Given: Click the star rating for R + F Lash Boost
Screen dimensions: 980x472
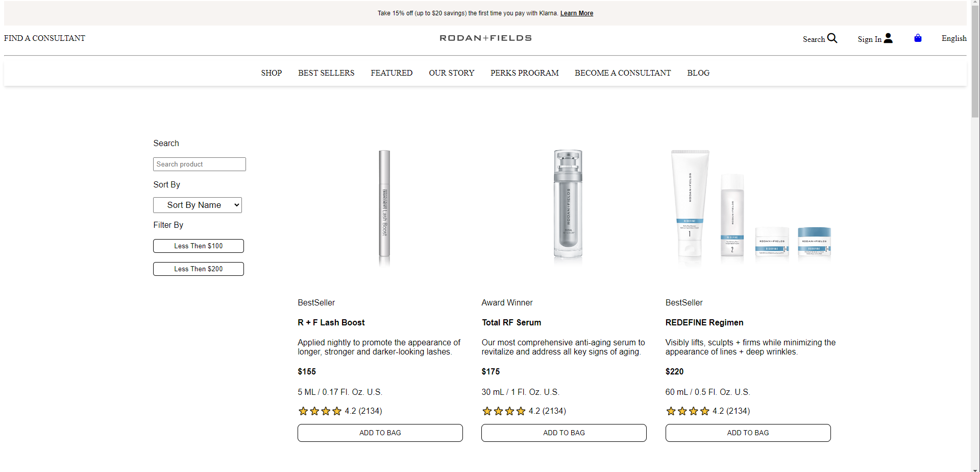Looking at the screenshot, I should (320, 411).
